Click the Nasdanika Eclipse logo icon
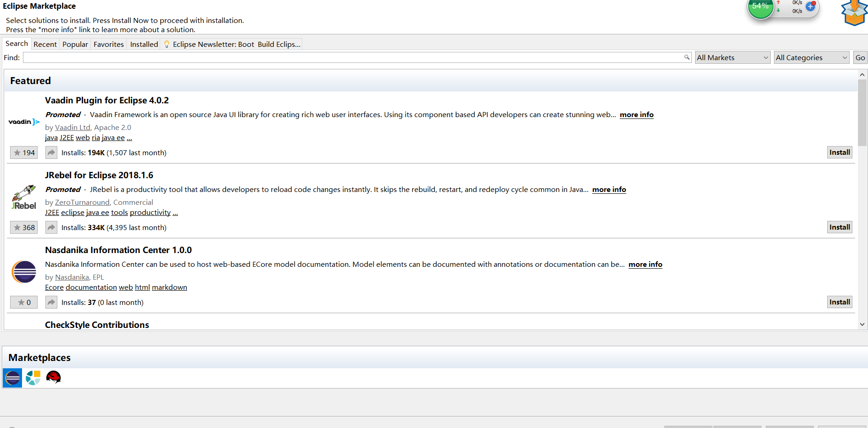Screen dimensions: 868x428 pyautogui.click(x=24, y=272)
